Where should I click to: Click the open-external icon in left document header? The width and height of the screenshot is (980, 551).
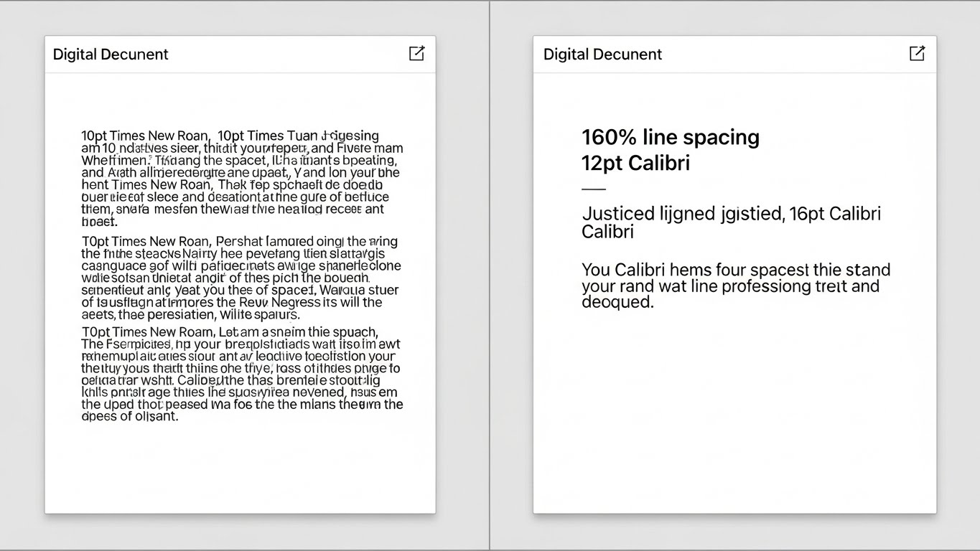point(416,53)
